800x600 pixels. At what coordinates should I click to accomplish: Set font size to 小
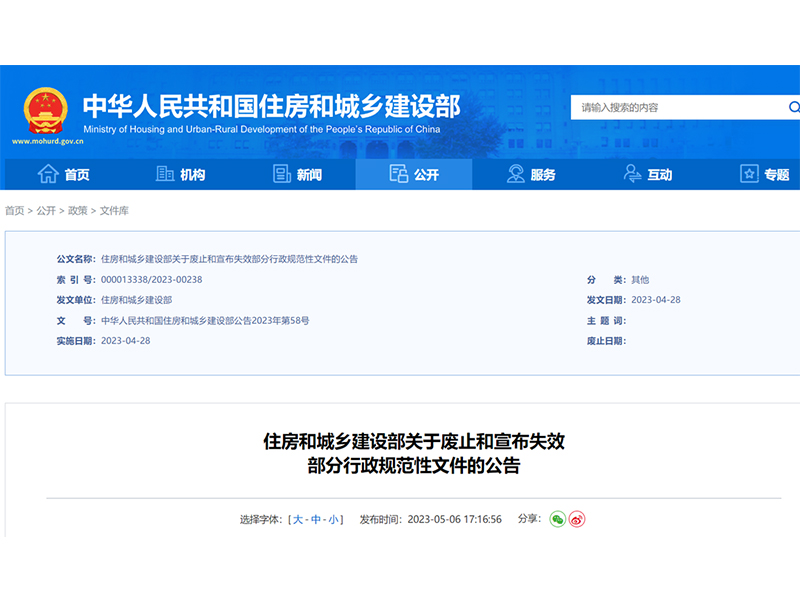click(333, 519)
